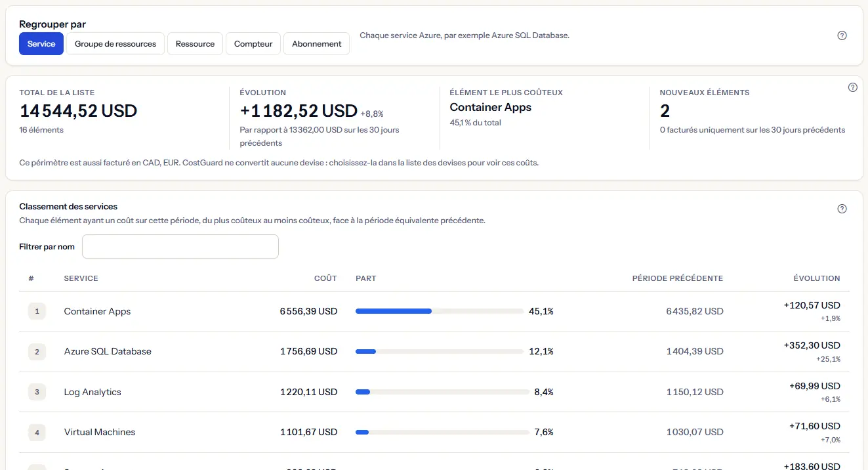Click the +1 182,52 USD evolution total
Image resolution: width=868 pixels, height=470 pixels.
click(x=299, y=111)
